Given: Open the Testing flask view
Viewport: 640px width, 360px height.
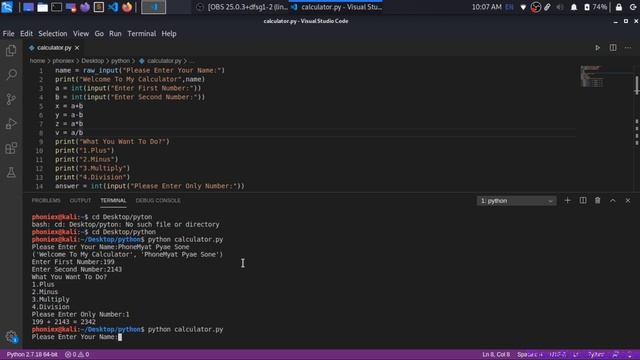Looking at the screenshot, I should coord(11,172).
